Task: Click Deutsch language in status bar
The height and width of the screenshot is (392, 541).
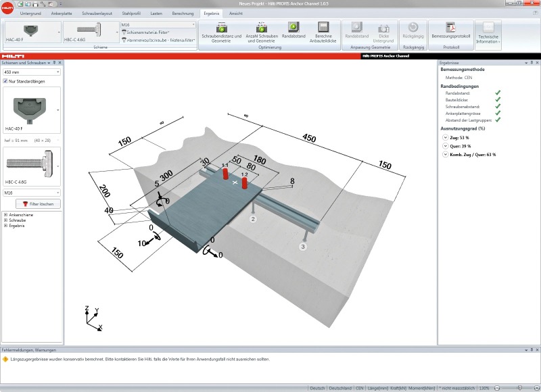Action: click(x=317, y=388)
